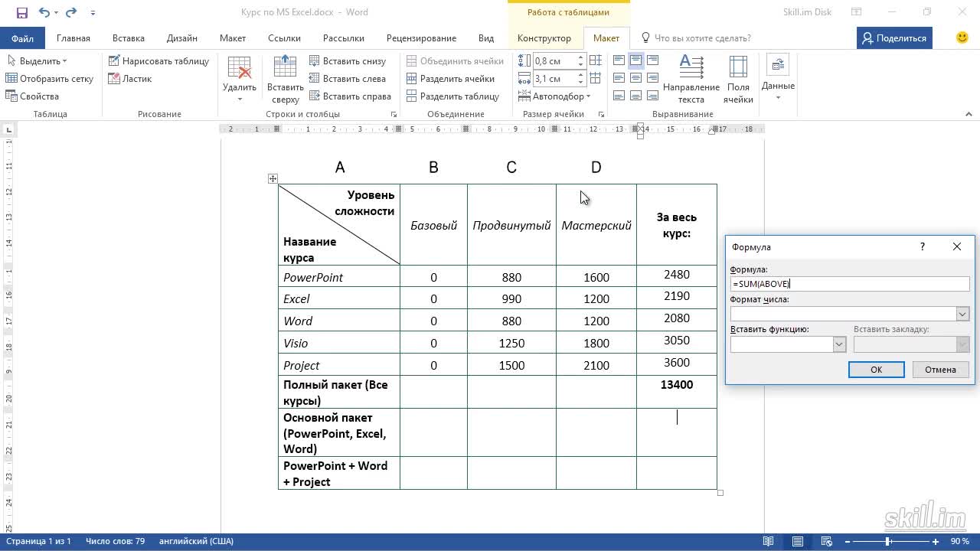
Task: Open Cell Size dialog launcher
Action: [x=601, y=114]
